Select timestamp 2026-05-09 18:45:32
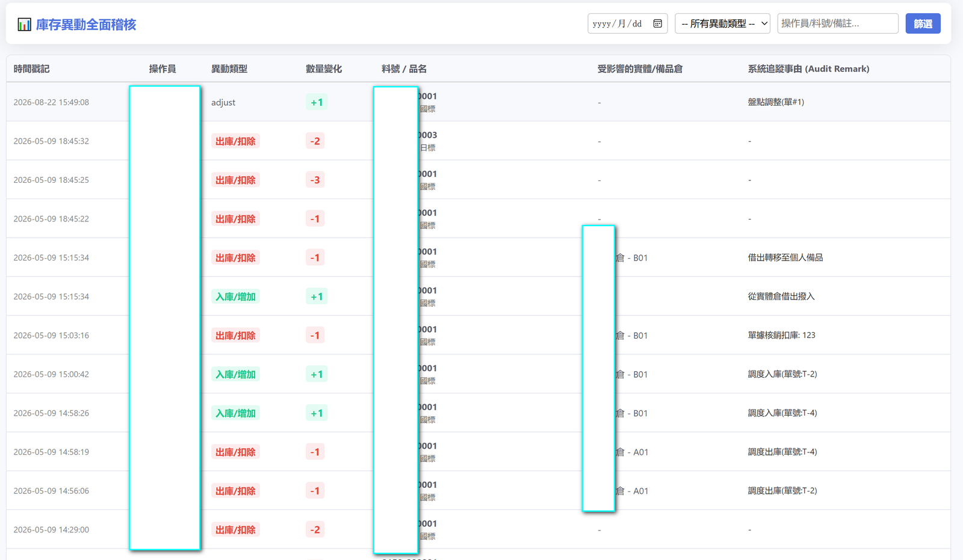The width and height of the screenshot is (963, 560). point(51,141)
